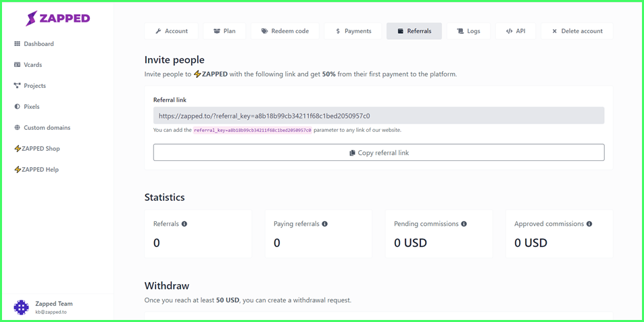Click the Zapped Team avatar image

coord(22,307)
